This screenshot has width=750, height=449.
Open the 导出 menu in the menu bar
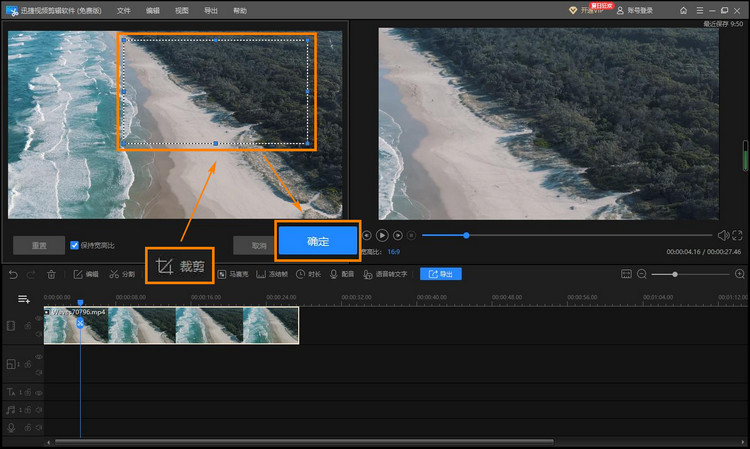211,11
